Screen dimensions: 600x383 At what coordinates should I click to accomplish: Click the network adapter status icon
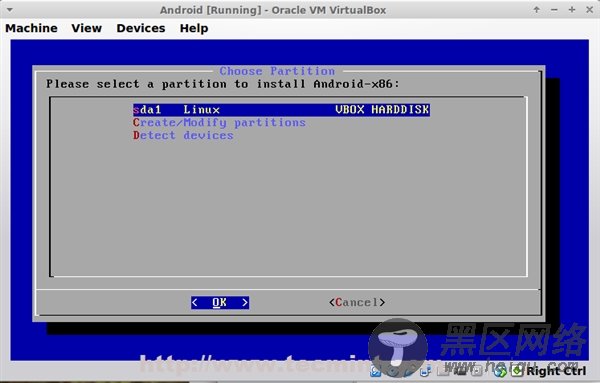426,371
